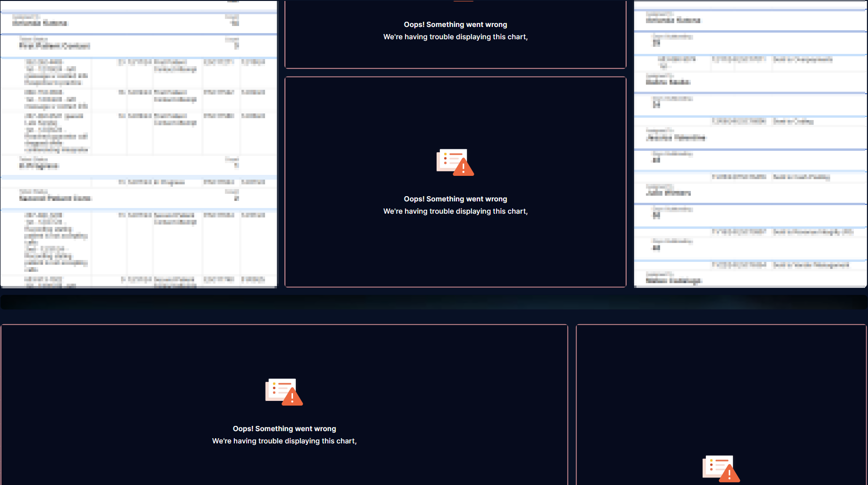The height and width of the screenshot is (485, 868).
Task: Click the Oops Something went wrong heading in center panel
Action: 455,199
